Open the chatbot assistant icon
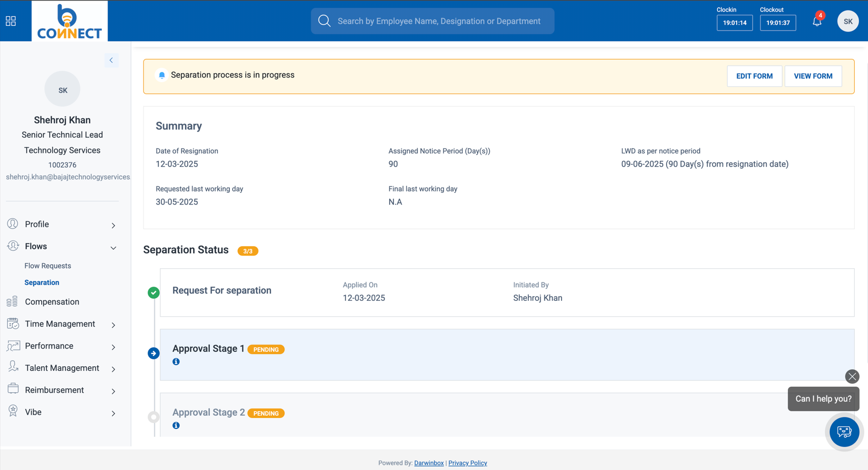The image size is (868, 470). pos(844,432)
